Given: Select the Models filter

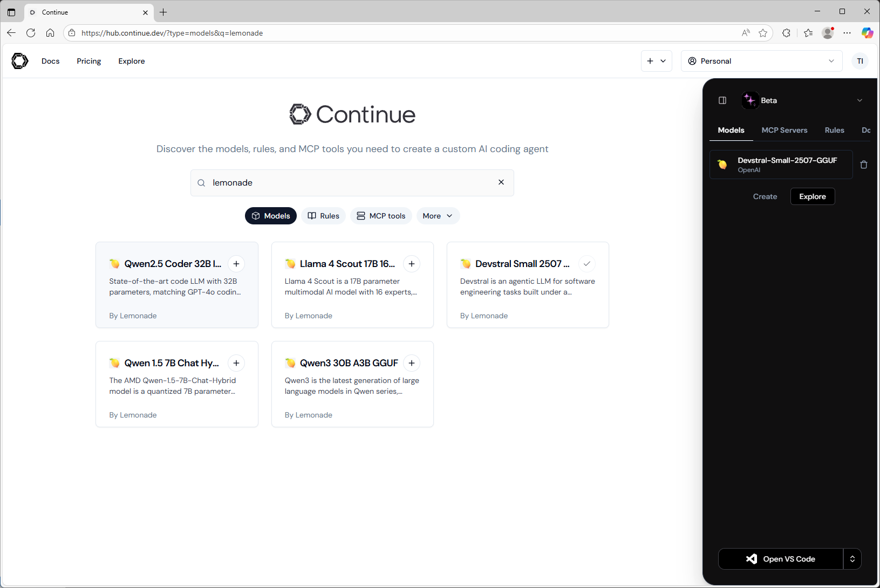Looking at the screenshot, I should coord(271,216).
